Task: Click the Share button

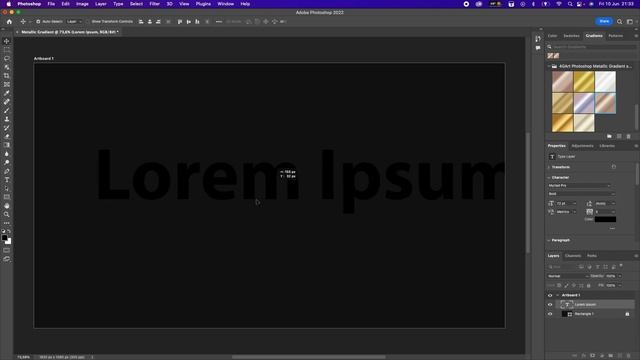Action: 604,22
